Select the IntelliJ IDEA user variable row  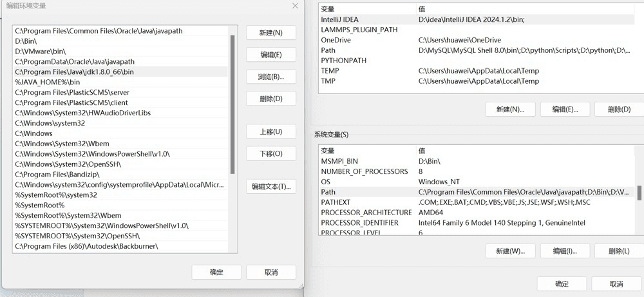tap(477, 19)
